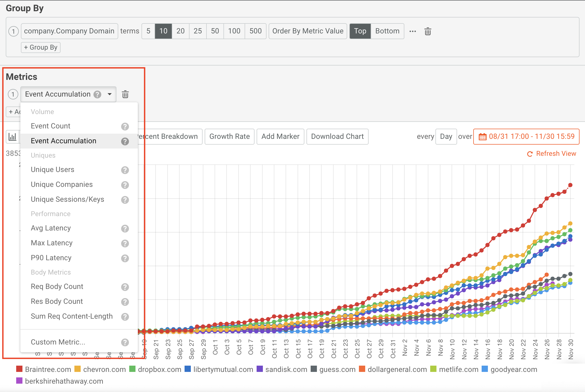Click the Download Chart button

click(337, 136)
